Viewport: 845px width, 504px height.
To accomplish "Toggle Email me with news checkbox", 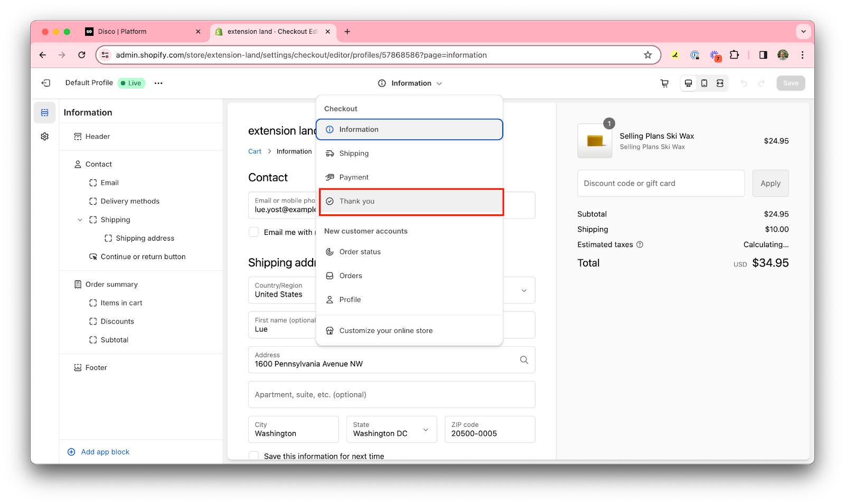I will (254, 232).
